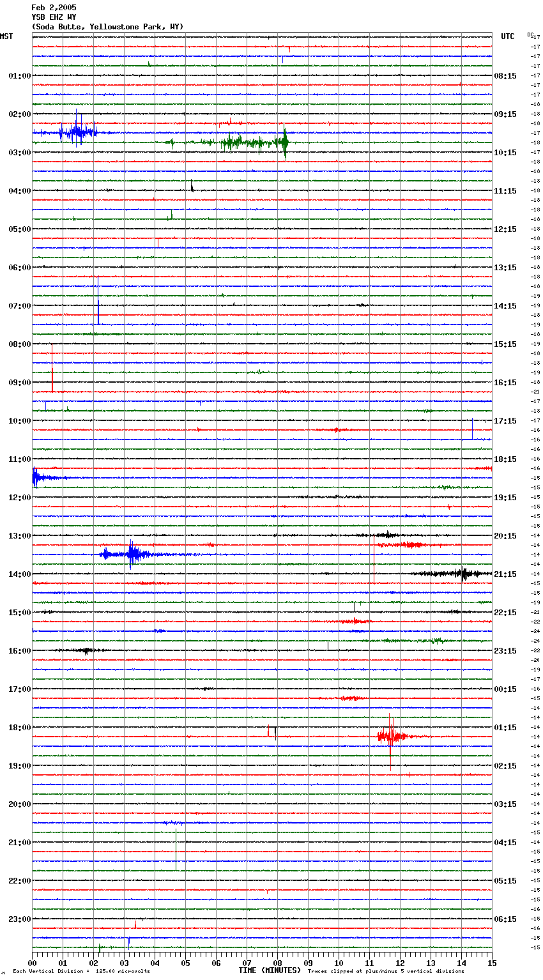Click the blue seismic event on the 13:30 MST trace
Viewport: 543px width, 980px height.
[x=130, y=555]
